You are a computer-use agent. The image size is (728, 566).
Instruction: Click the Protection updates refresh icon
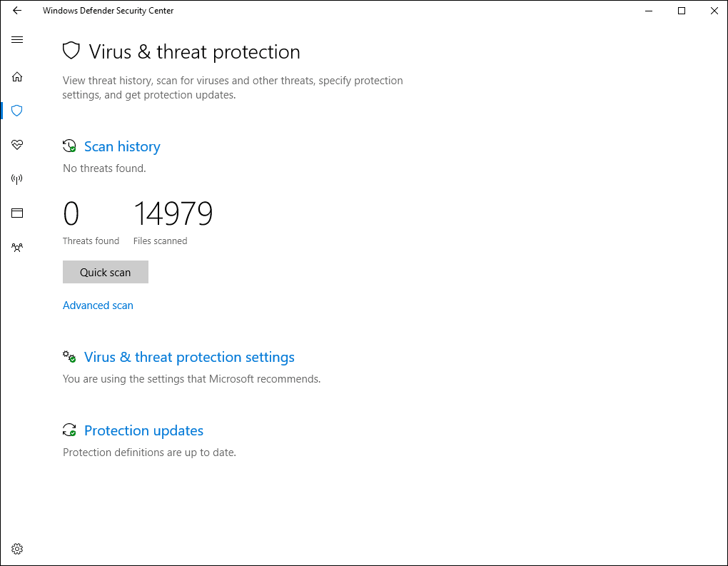point(69,430)
